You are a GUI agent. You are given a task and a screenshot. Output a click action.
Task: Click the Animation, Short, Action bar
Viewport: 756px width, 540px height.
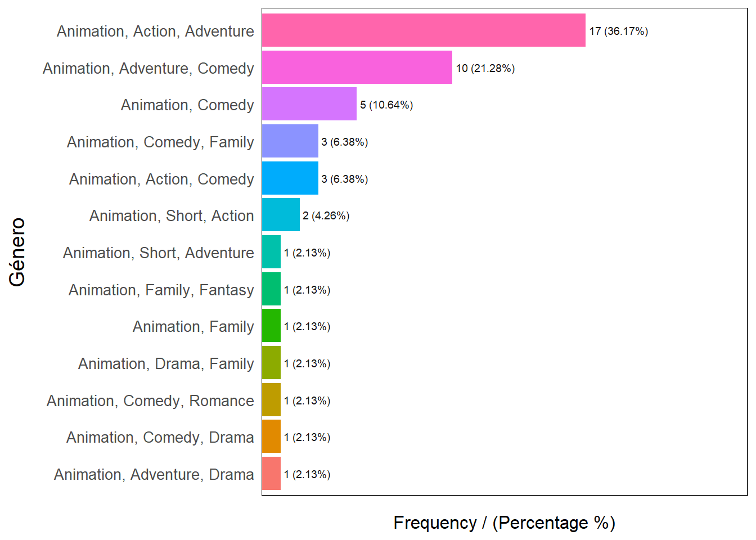tap(281, 215)
